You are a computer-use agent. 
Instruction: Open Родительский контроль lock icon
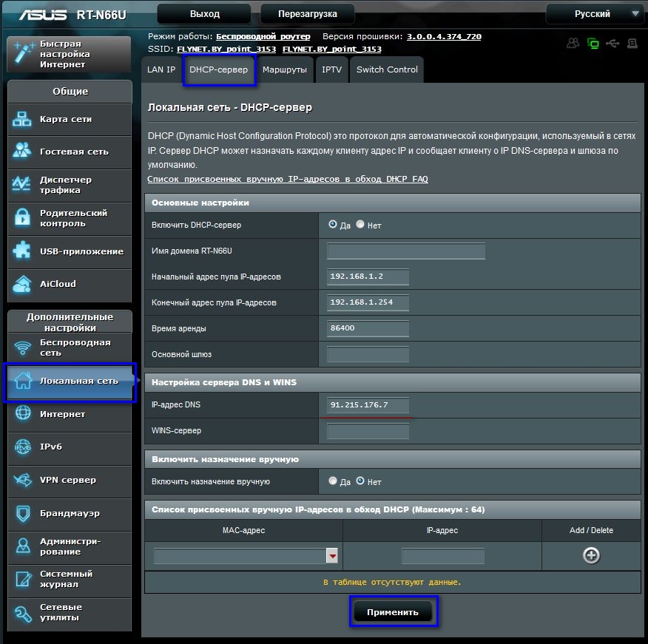(22, 217)
